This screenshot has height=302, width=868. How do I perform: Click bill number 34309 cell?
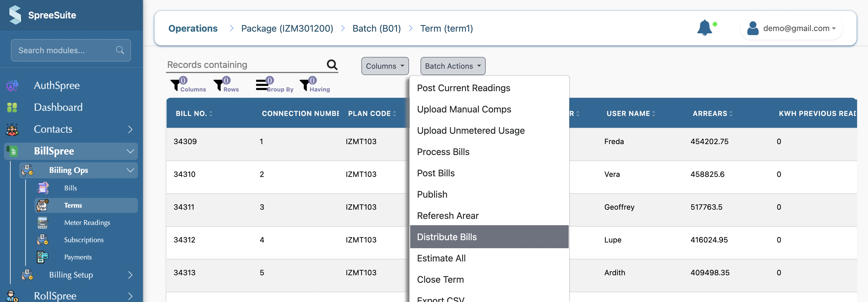(185, 142)
